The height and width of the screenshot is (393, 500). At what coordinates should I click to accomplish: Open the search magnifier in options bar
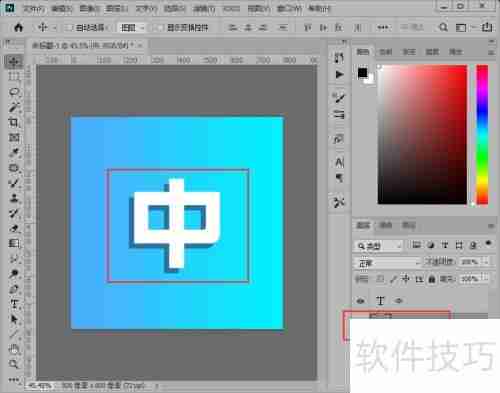(443, 27)
